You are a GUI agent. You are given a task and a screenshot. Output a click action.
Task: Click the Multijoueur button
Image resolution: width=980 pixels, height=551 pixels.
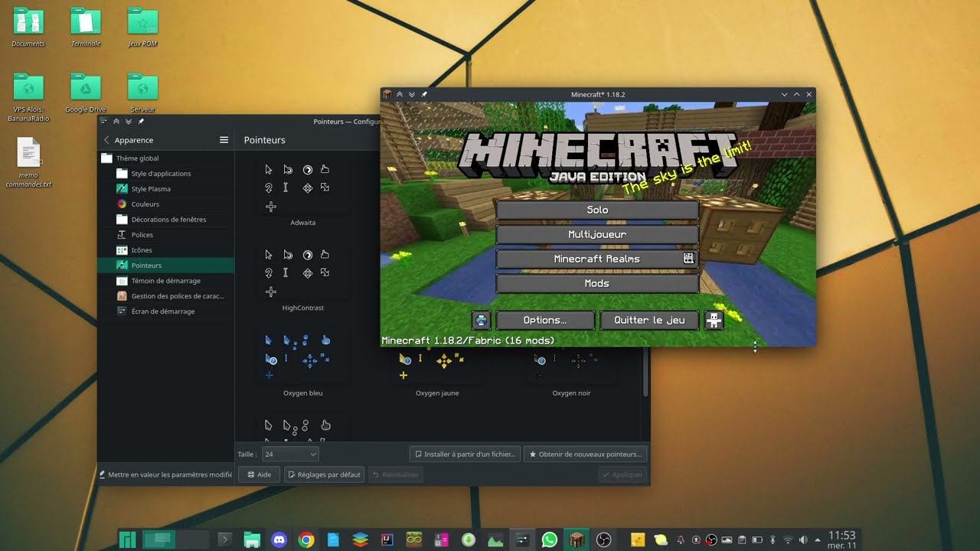(597, 234)
